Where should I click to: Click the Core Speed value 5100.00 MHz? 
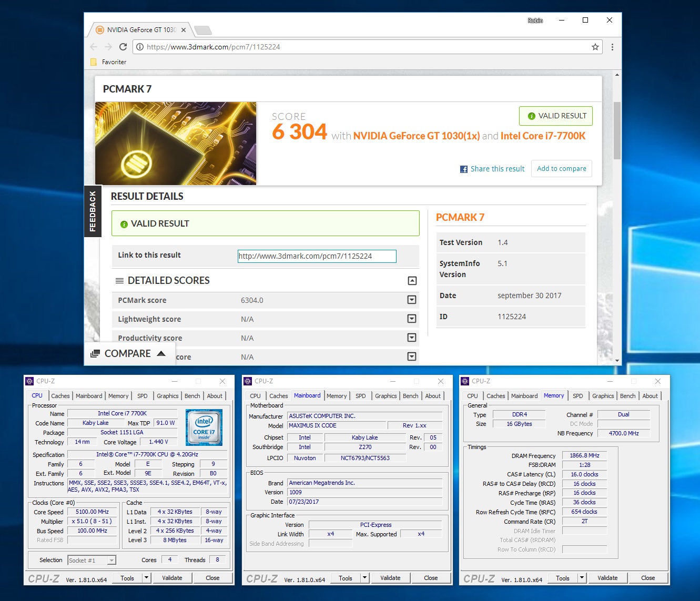pyautogui.click(x=93, y=512)
